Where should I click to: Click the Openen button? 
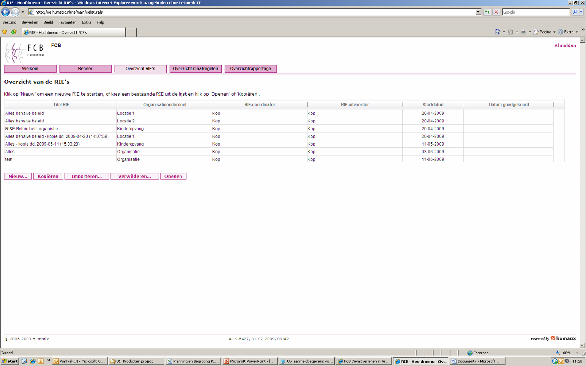173,176
